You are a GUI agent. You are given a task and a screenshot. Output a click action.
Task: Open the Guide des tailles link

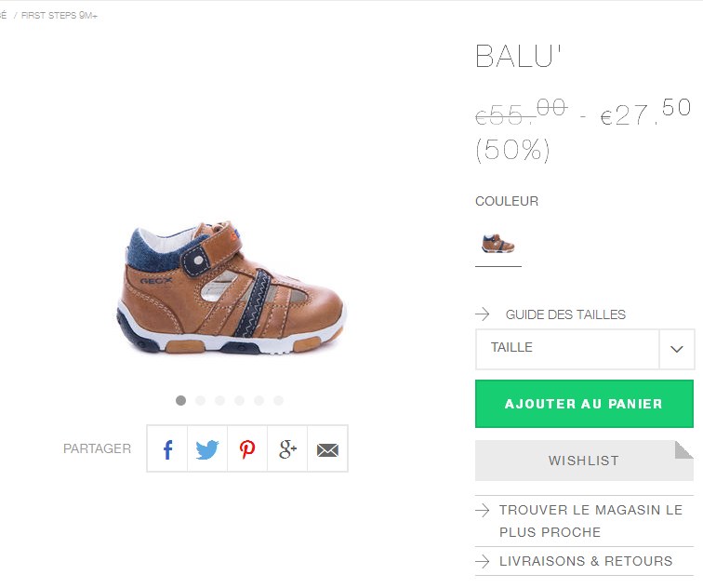[565, 314]
